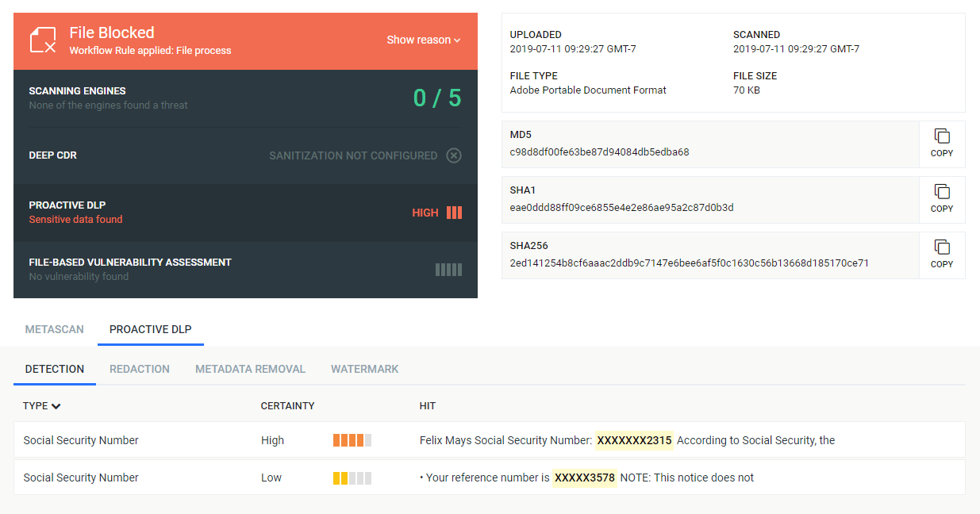Click the Proactive DLP sensitive data row
980x514 pixels.
tap(245, 213)
